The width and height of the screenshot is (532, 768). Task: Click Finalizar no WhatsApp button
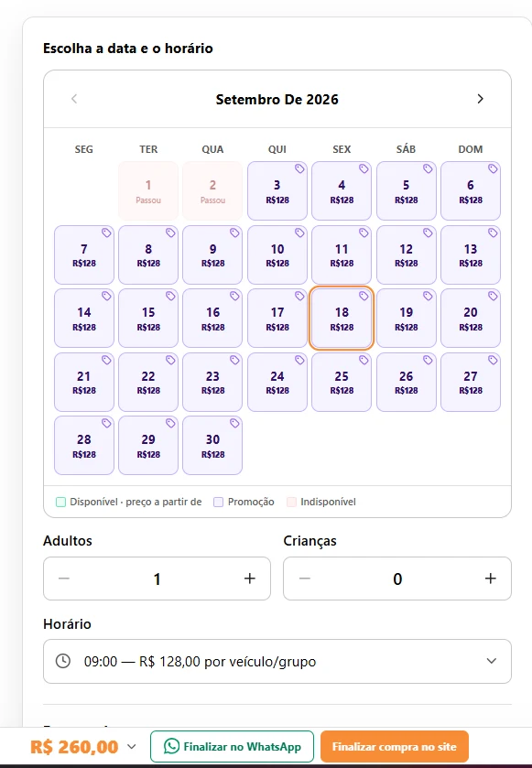click(x=232, y=746)
